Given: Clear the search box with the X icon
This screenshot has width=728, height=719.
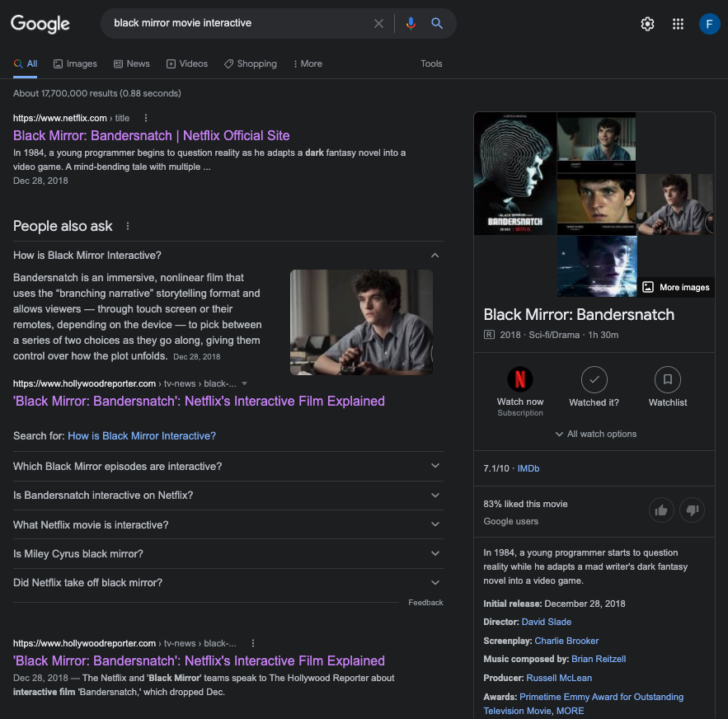Looking at the screenshot, I should (x=379, y=23).
